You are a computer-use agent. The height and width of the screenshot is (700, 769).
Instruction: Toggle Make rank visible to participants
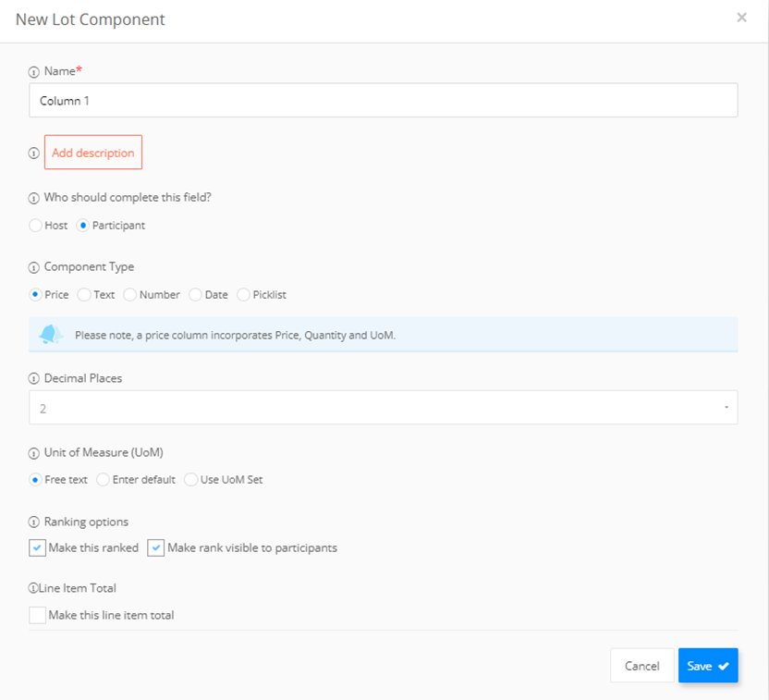155,547
